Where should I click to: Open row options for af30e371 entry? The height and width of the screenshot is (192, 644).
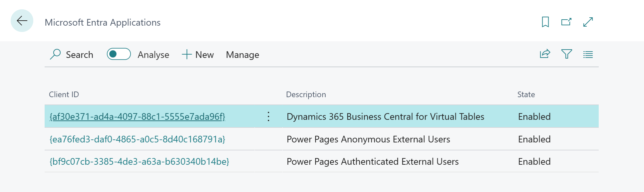(268, 116)
